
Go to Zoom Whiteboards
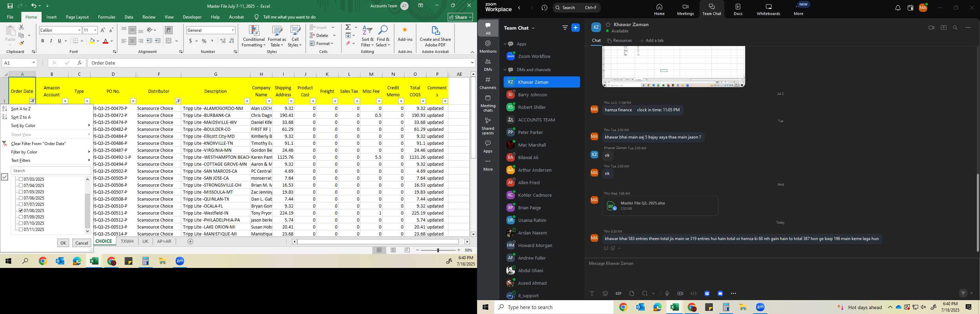coord(768,10)
